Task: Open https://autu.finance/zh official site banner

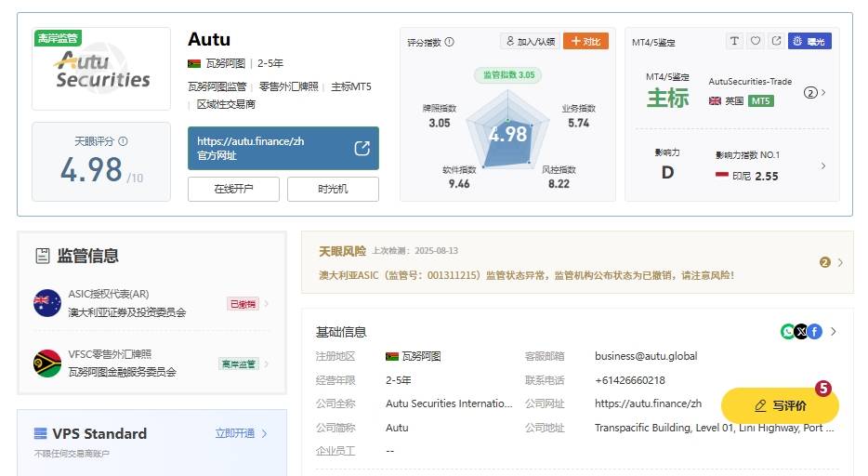Action: pyautogui.click(x=283, y=148)
